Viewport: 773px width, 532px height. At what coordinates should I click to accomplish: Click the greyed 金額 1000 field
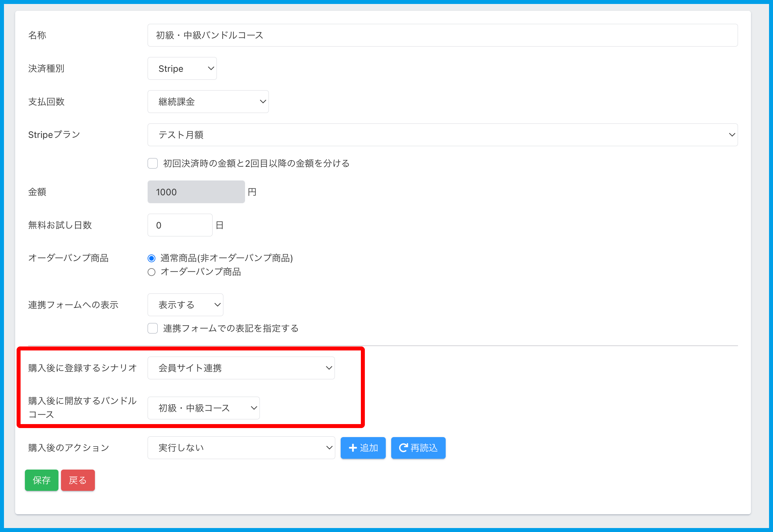coord(196,192)
